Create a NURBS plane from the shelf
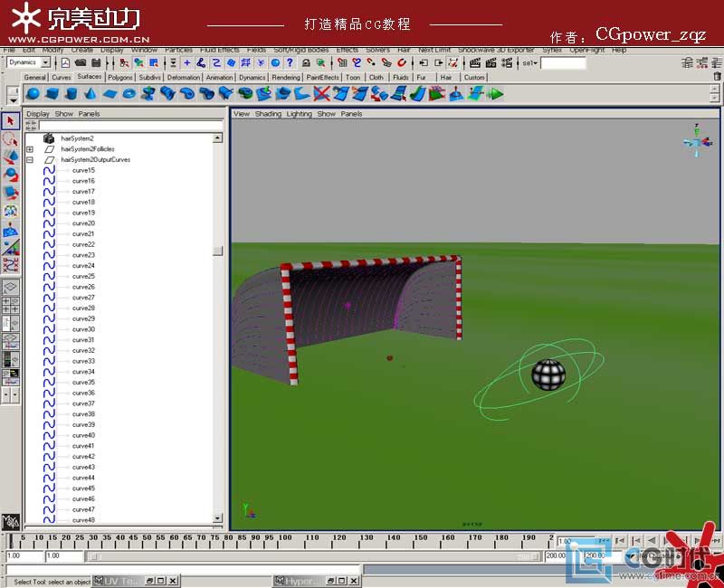The width and height of the screenshot is (724, 588). 110,94
